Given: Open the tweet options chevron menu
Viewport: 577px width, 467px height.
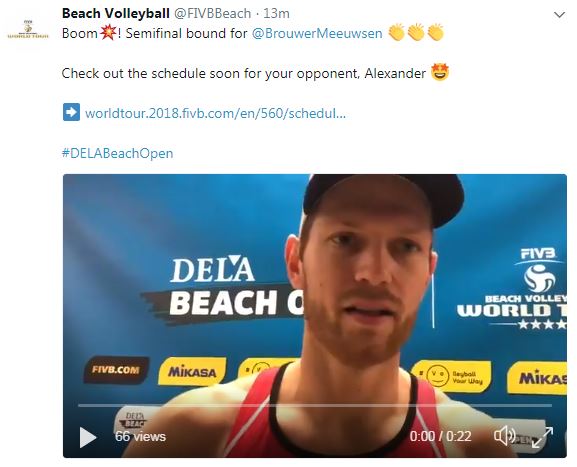Looking at the screenshot, I should coord(559,15).
